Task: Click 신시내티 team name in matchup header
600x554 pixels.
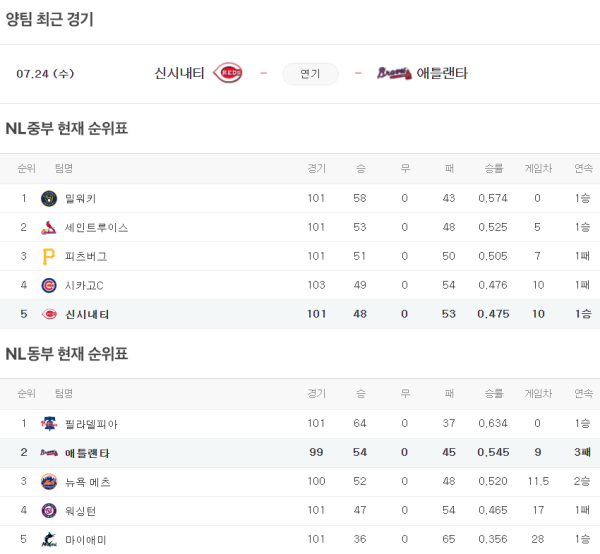Action: (180, 73)
